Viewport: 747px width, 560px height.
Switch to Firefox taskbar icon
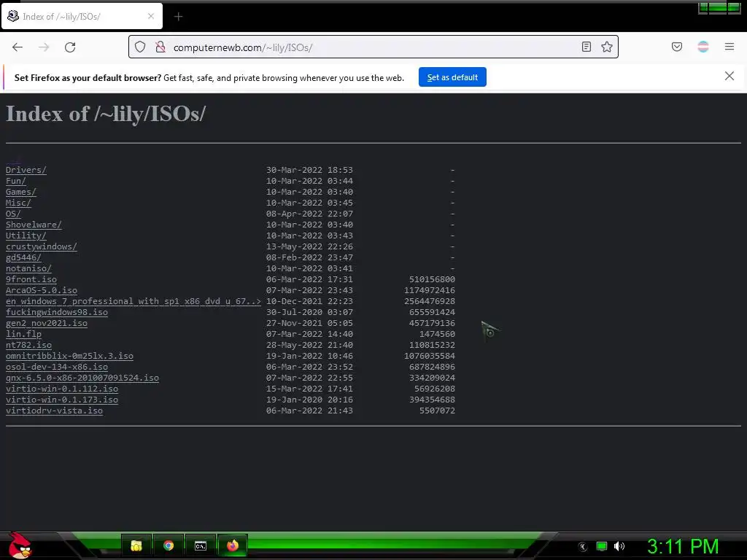coord(233,545)
